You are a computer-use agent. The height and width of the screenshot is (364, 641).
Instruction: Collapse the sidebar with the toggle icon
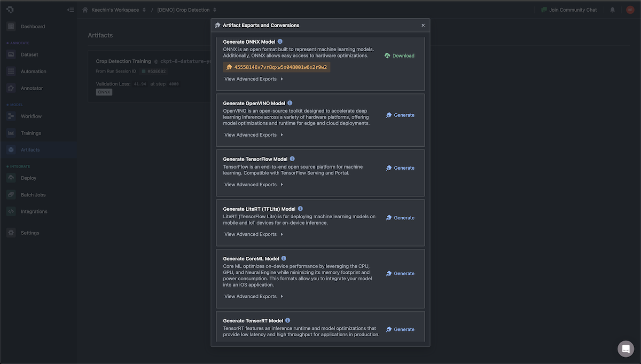pyautogui.click(x=71, y=10)
